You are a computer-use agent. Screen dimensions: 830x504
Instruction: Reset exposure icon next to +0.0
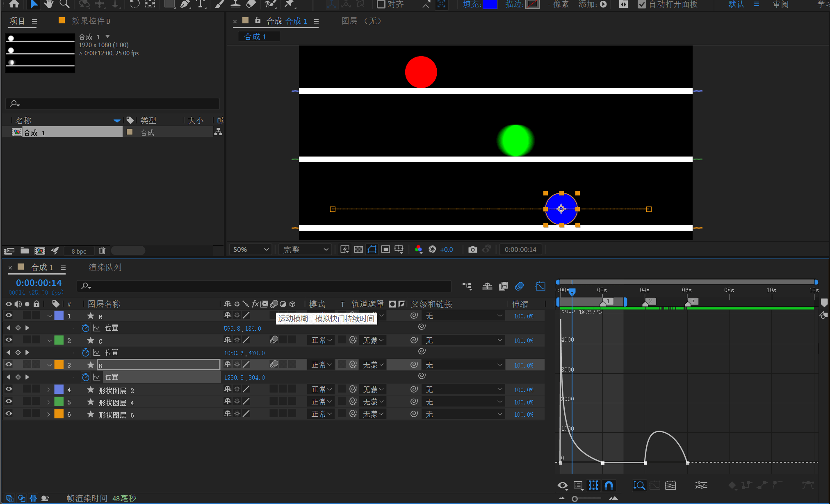click(432, 249)
